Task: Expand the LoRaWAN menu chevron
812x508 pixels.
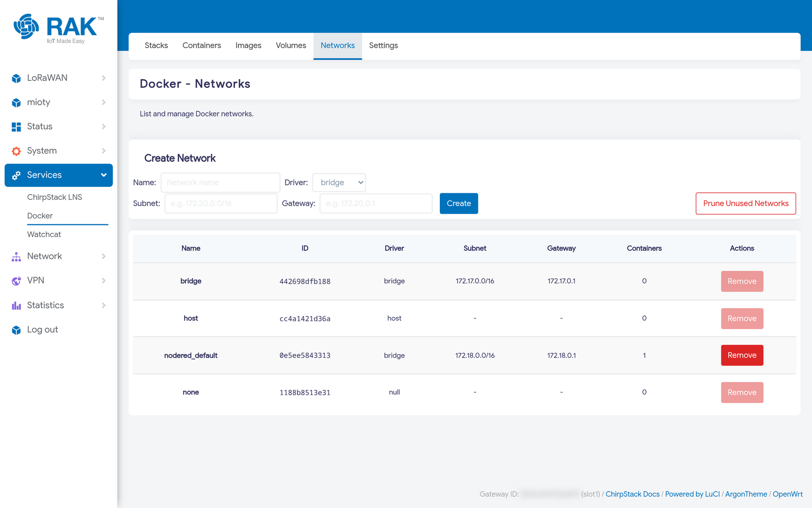Action: coord(104,78)
